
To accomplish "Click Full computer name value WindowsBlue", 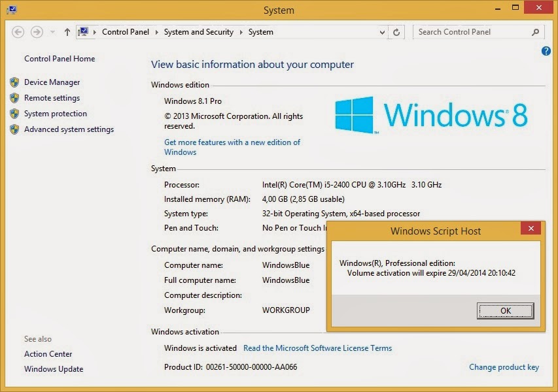I will pos(286,280).
